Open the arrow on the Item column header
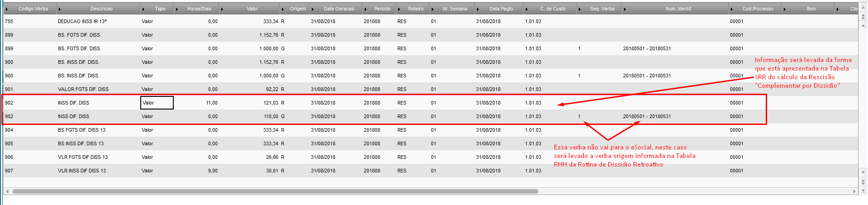This screenshot has height=205, width=868. coord(785,9)
